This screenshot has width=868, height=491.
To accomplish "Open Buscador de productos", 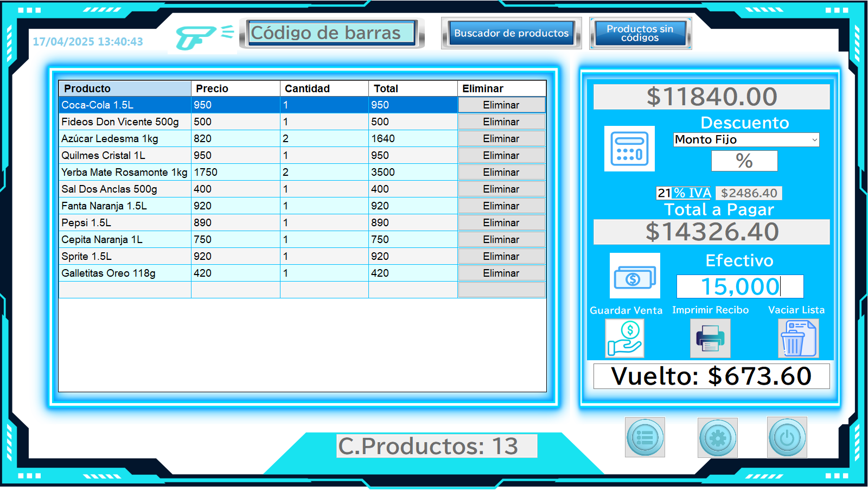I will point(511,33).
